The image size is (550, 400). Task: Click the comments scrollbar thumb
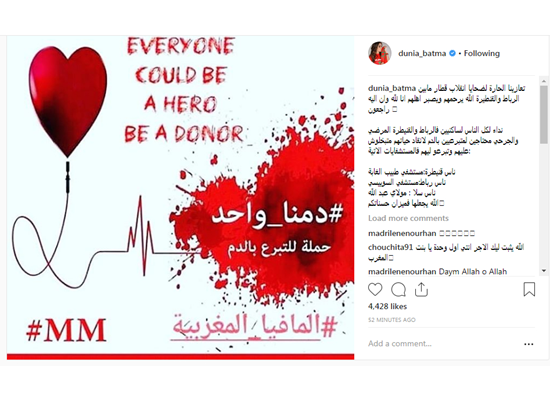pos(544,115)
